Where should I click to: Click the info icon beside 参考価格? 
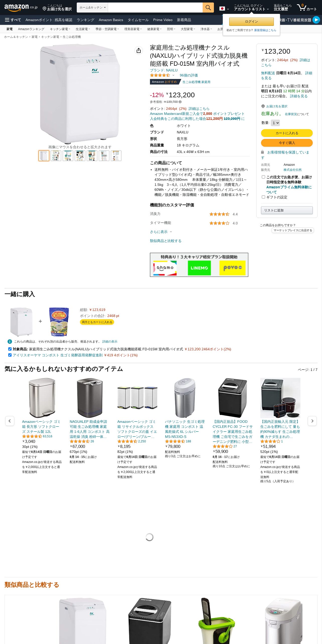pos(180,102)
